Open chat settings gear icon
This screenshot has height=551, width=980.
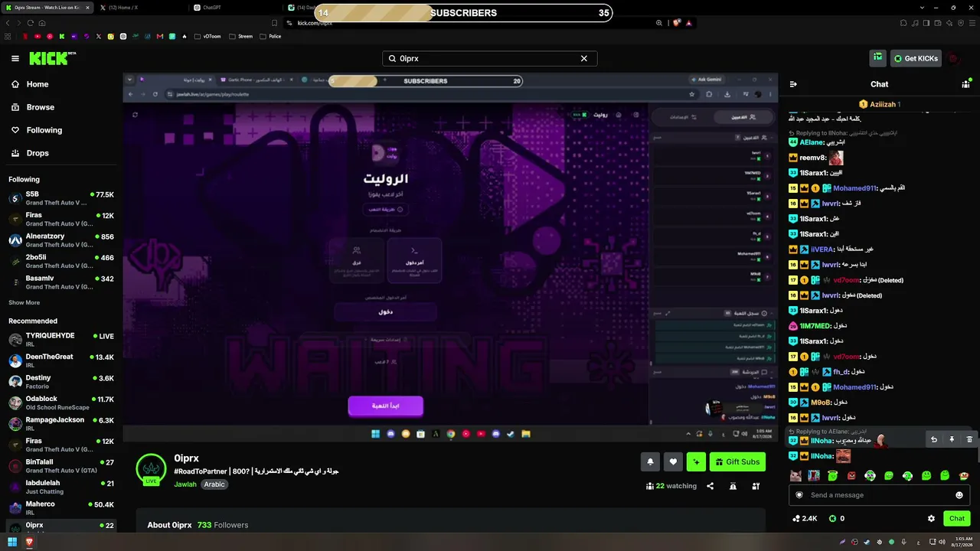click(931, 518)
